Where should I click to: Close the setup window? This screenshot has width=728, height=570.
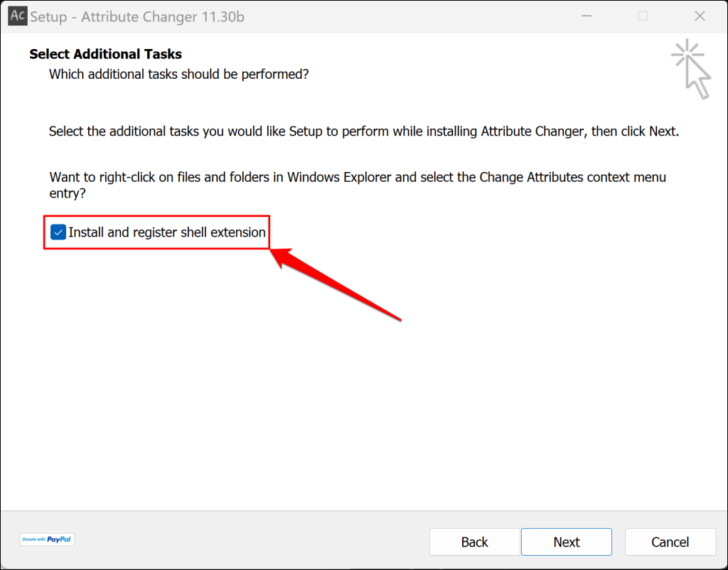(x=700, y=16)
